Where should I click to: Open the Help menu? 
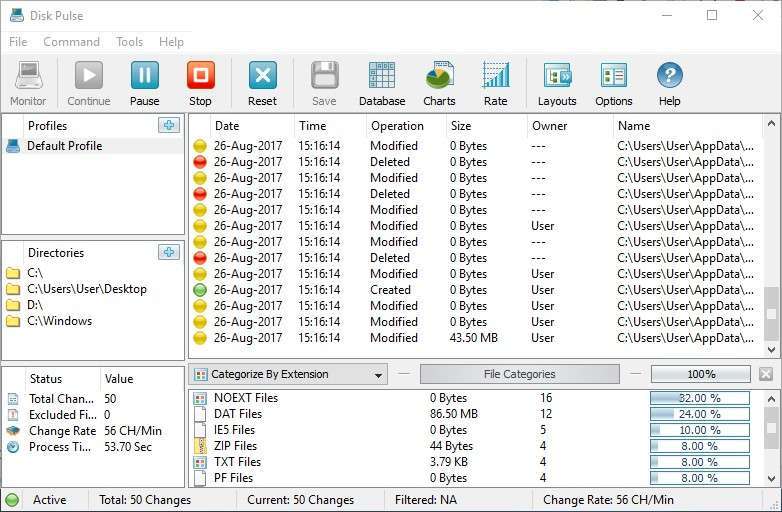(x=171, y=42)
